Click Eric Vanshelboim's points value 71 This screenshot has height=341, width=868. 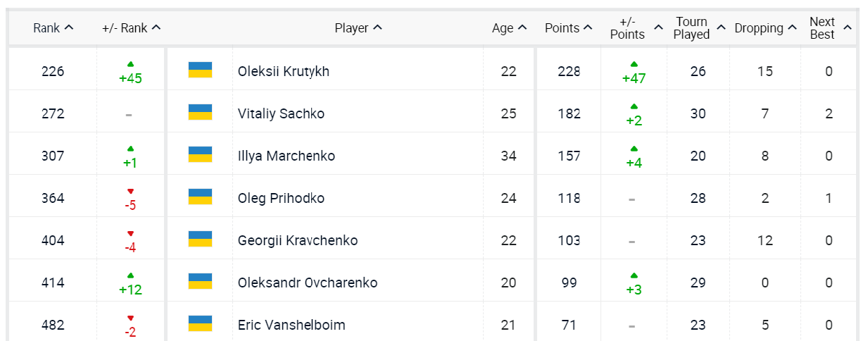[x=568, y=325]
